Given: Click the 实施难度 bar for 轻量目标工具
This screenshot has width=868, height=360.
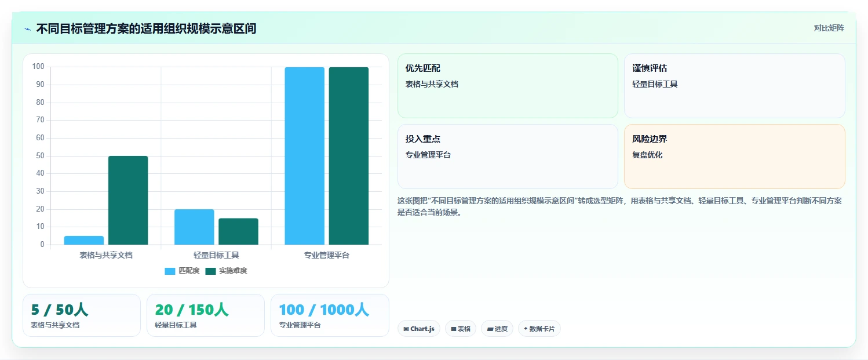Looking at the screenshot, I should (238, 231).
